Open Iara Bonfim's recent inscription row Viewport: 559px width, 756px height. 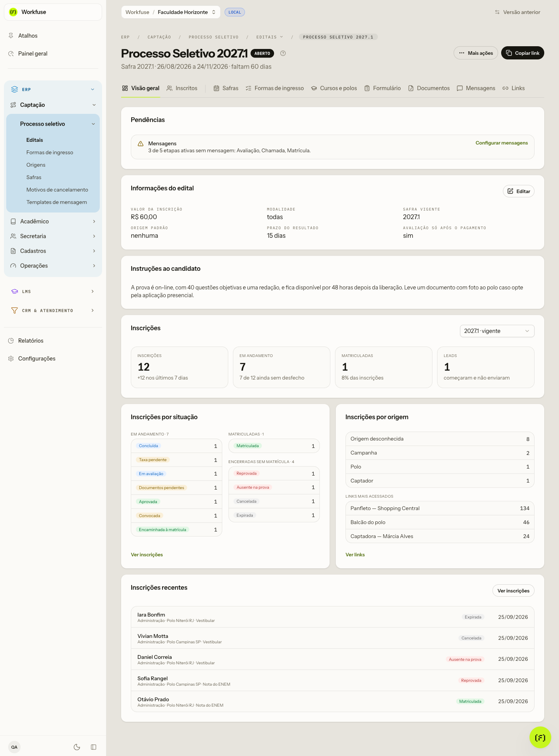pos(333,617)
